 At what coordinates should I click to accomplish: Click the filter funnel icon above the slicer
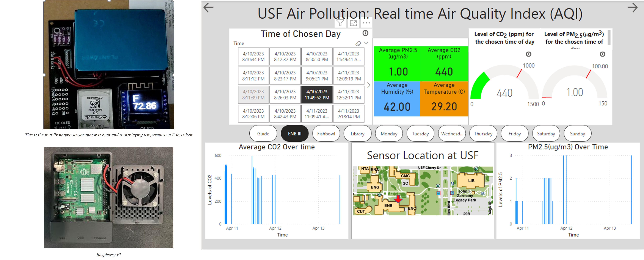(340, 23)
